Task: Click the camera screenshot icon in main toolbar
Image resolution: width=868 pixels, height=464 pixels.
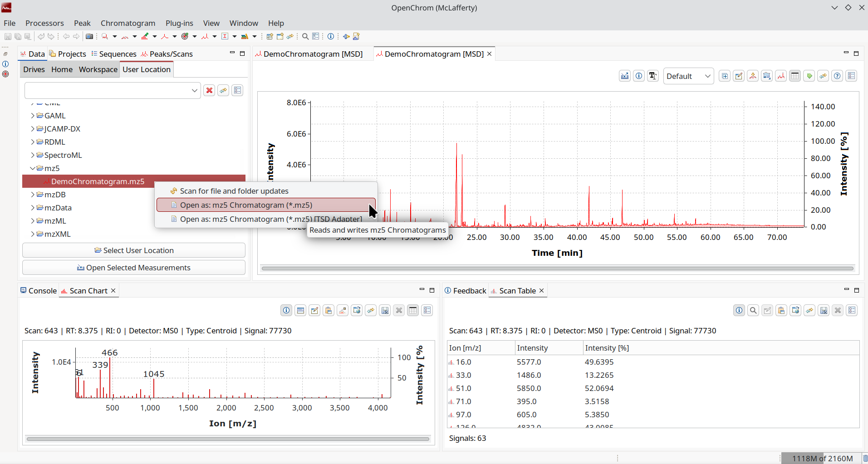Action: tap(89, 37)
